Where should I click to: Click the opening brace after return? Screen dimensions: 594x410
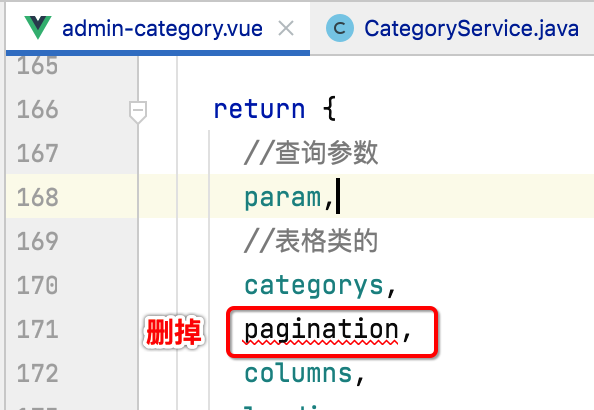coord(330,109)
